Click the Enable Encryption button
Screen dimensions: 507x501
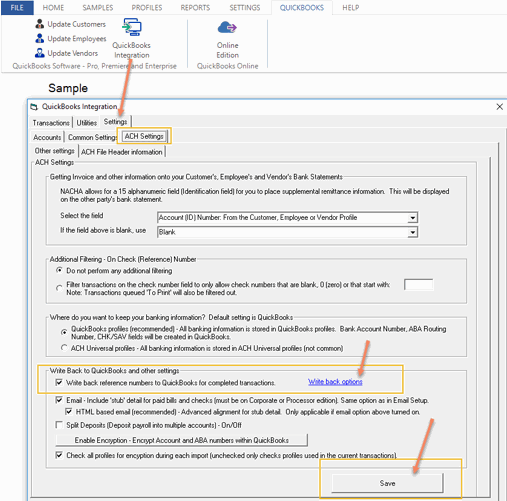click(181, 440)
